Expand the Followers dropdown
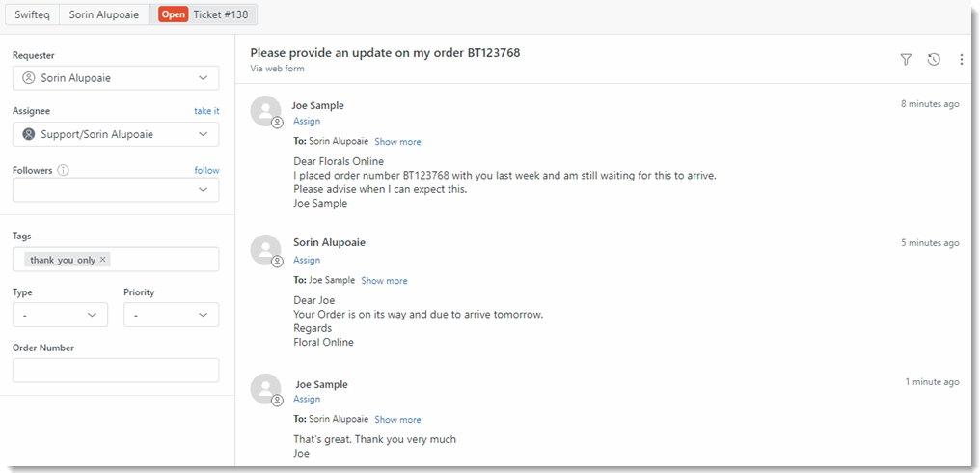 (203, 189)
